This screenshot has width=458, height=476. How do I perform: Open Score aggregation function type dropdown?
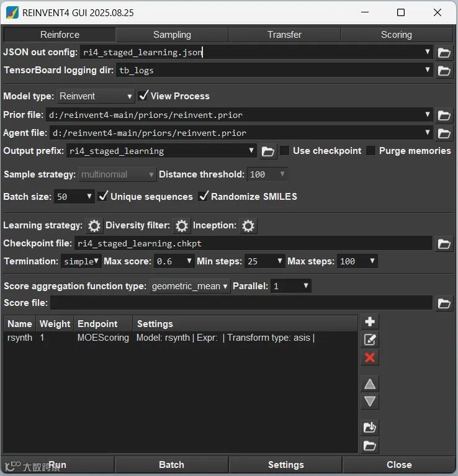pyautogui.click(x=189, y=286)
